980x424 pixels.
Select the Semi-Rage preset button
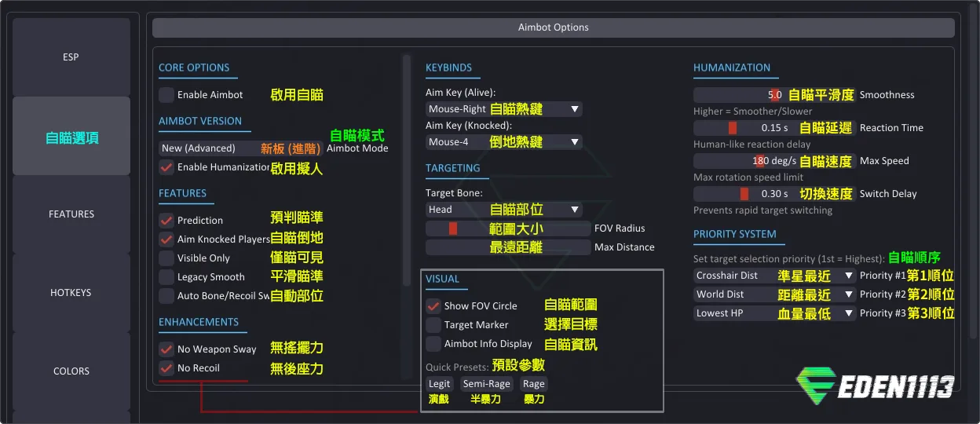487,384
